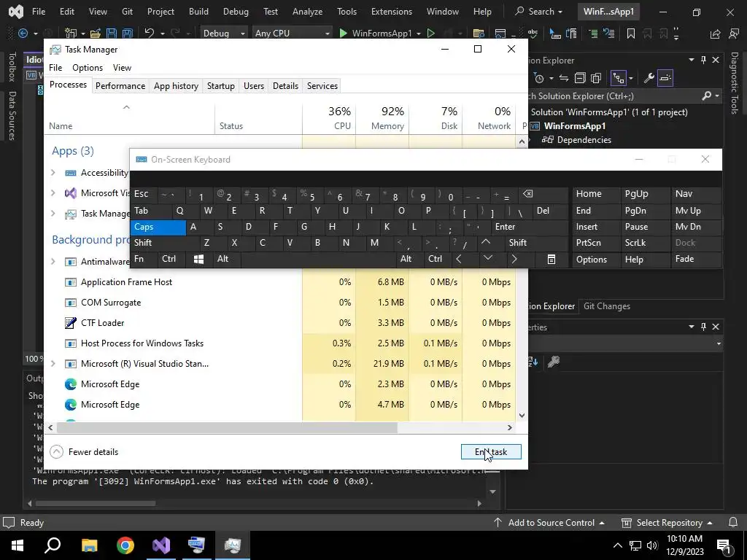This screenshot has width=747, height=560.
Task: Pin the Solution Explorer panel
Action: [x=703, y=60]
